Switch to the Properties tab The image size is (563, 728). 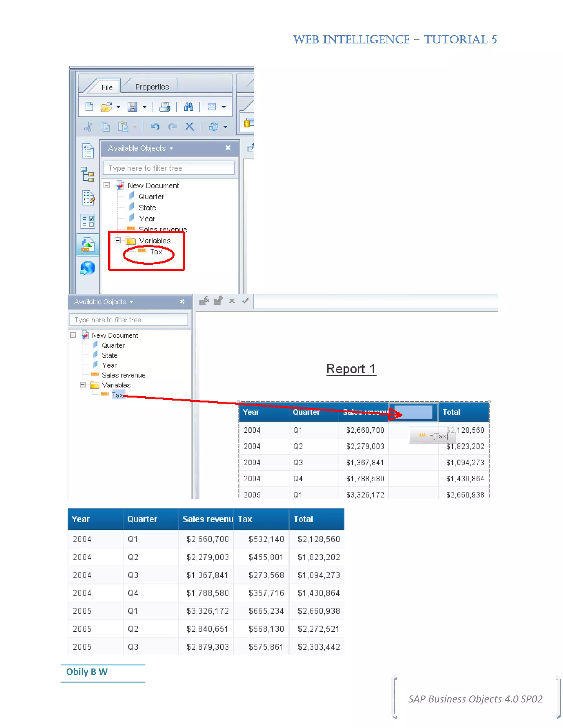pyautogui.click(x=152, y=87)
